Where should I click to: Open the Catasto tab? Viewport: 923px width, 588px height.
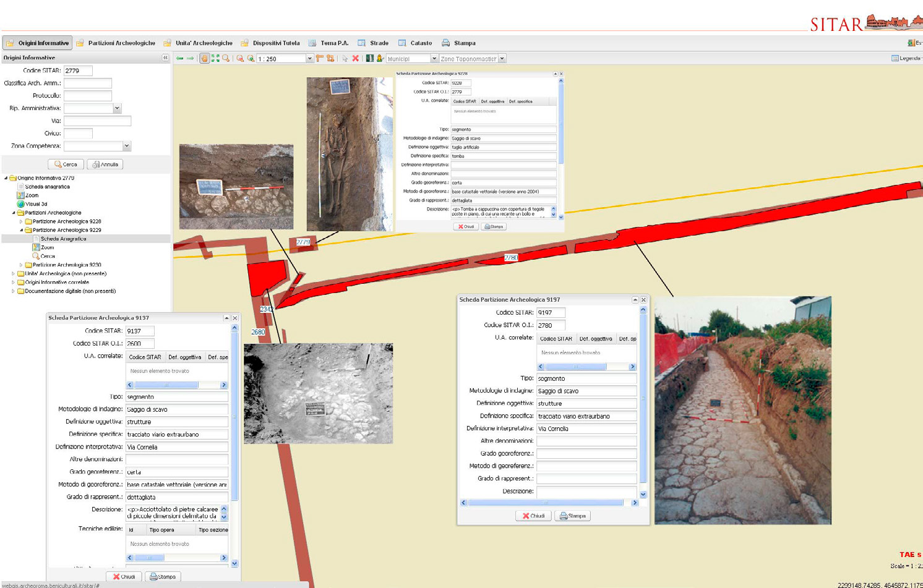(415, 43)
